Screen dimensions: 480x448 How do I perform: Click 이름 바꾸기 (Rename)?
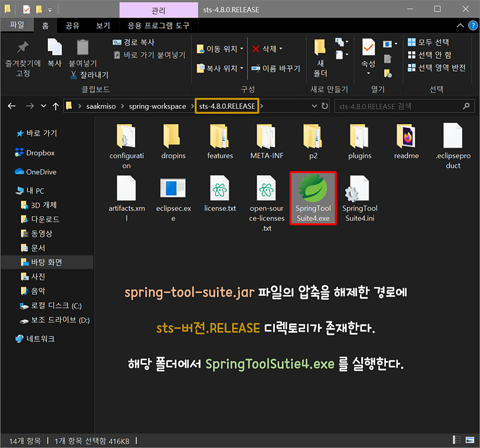276,68
